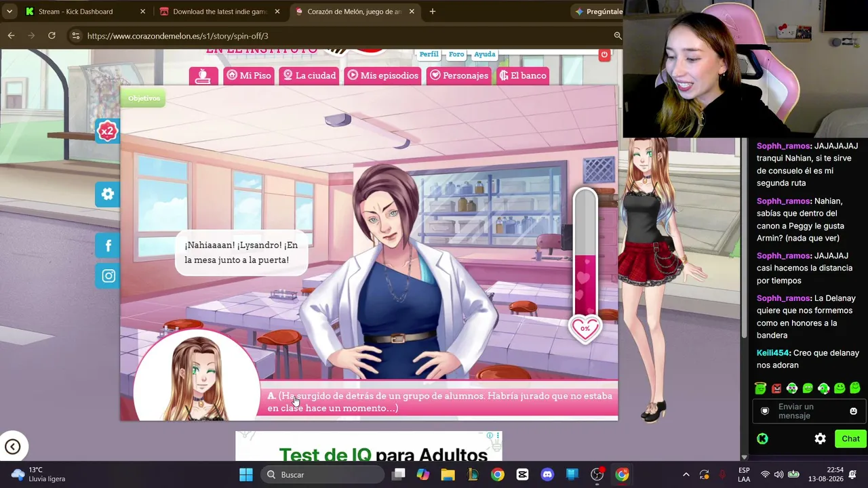Screen dimensions: 868x488
Task: Click the chat identity shield badge icon
Action: click(x=765, y=411)
